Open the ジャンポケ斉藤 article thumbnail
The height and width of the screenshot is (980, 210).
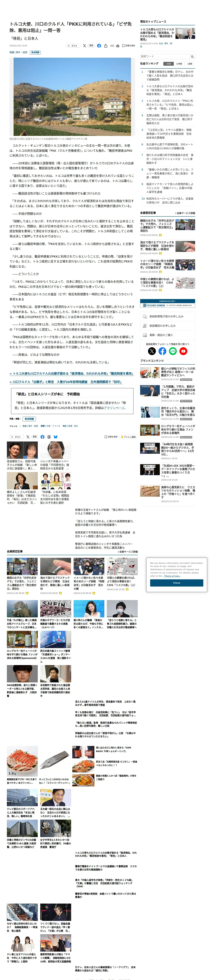click(56, 450)
